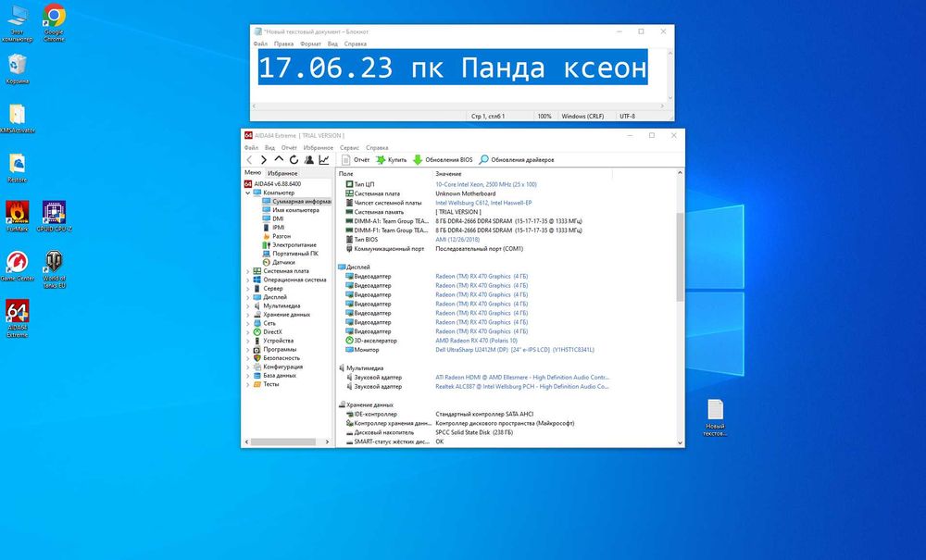Open the Файл menu in Notepad
Screen dimensions: 926x560
[x=260, y=44]
